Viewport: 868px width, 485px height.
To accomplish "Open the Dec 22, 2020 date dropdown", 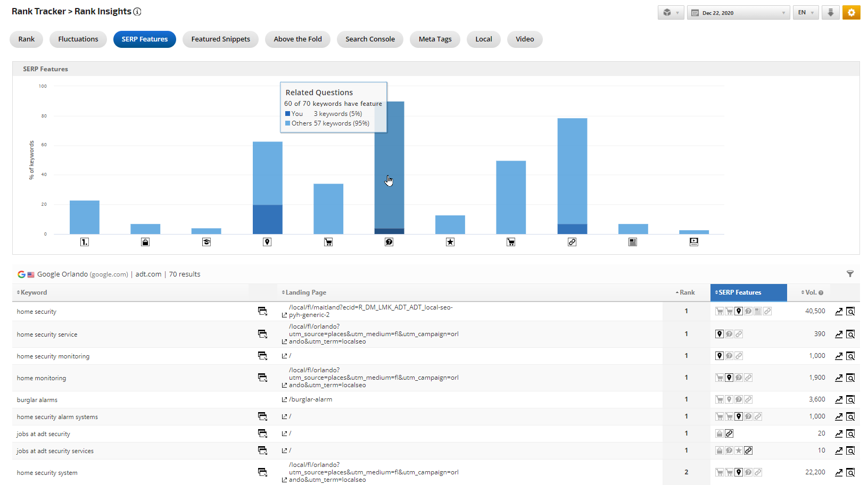I will pyautogui.click(x=737, y=13).
